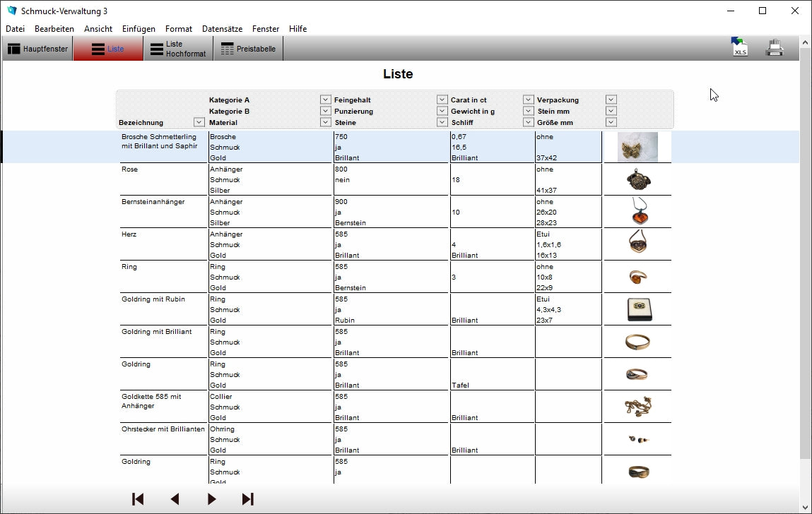Click the vertical scrollbar on the right
The image size is (812, 514).
point(805,247)
